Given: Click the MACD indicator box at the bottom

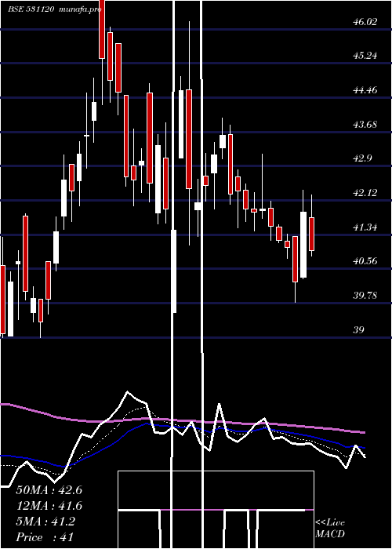Looking at the screenshot, I should click(x=216, y=510).
